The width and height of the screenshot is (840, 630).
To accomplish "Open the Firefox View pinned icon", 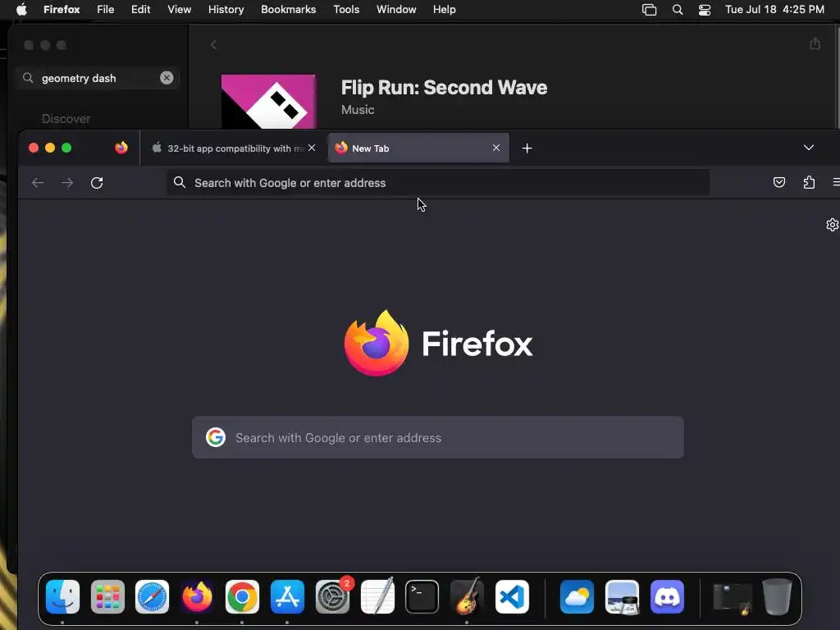I will [x=121, y=148].
